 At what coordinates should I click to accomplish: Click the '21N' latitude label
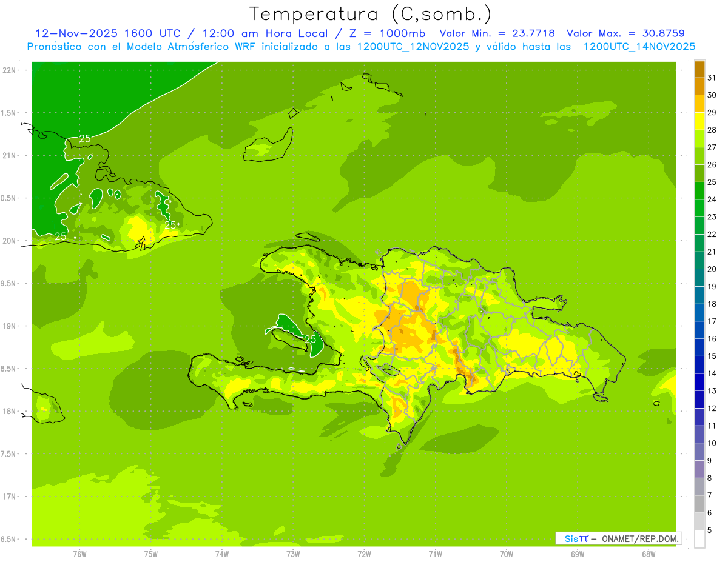pos(10,155)
